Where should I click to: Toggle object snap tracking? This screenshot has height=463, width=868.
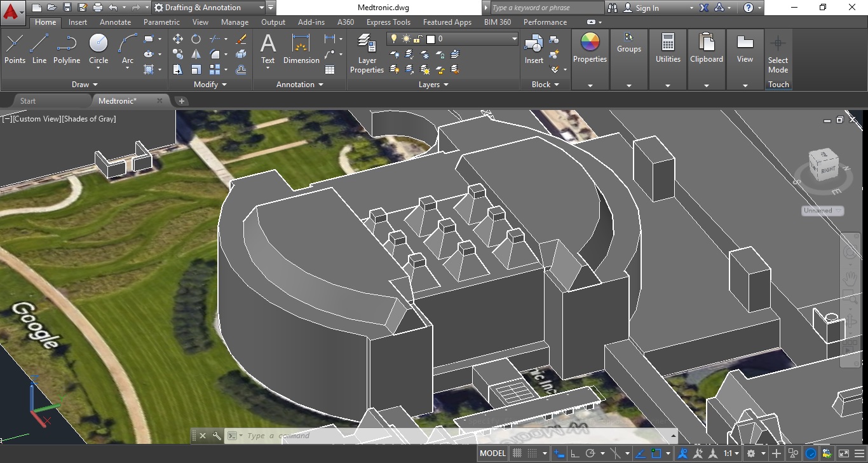641,453
